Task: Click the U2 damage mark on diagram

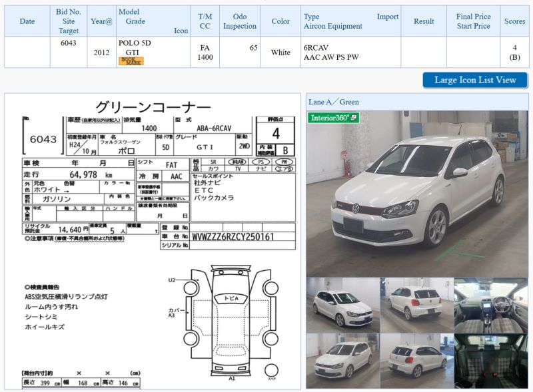Action: [x=172, y=280]
